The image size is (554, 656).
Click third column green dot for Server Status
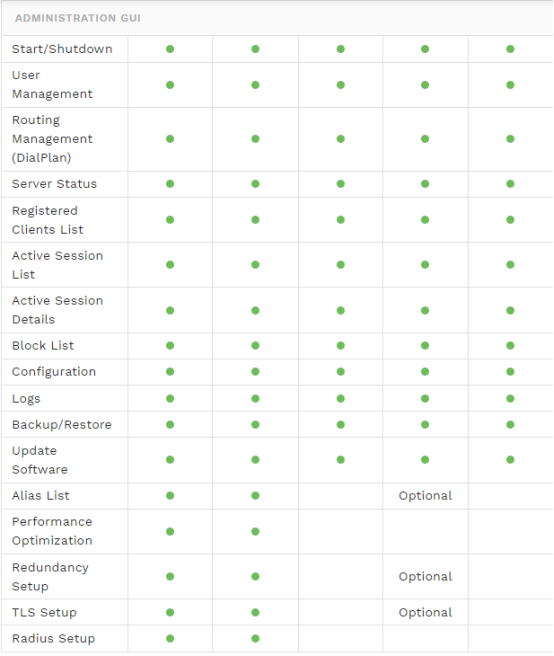[341, 184]
